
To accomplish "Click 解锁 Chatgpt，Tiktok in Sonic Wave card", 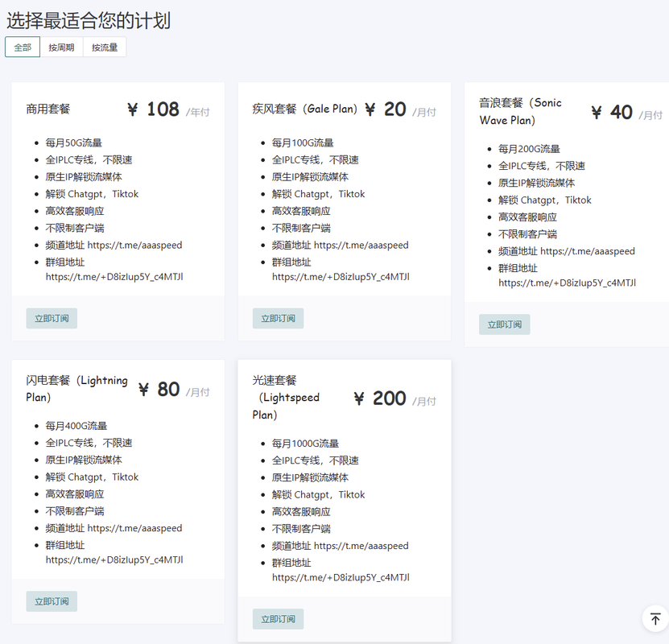I will [x=545, y=200].
